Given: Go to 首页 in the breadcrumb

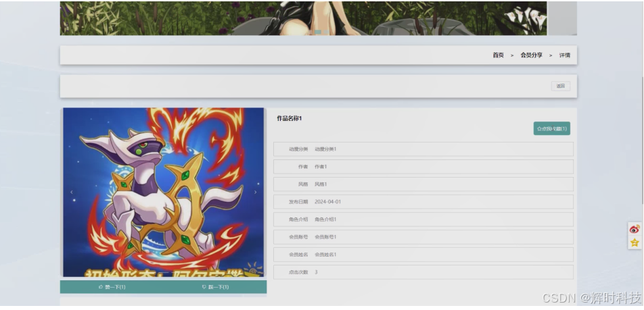Looking at the screenshot, I should pos(498,55).
